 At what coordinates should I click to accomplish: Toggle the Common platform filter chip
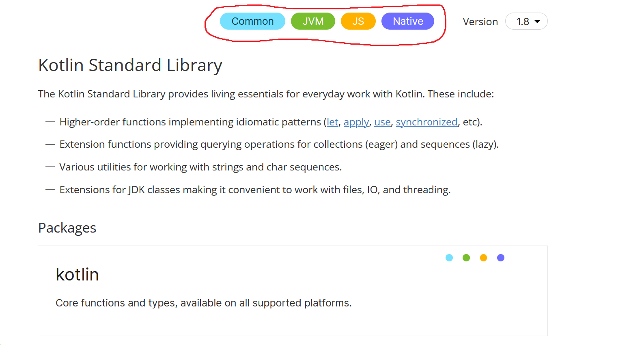pyautogui.click(x=252, y=21)
